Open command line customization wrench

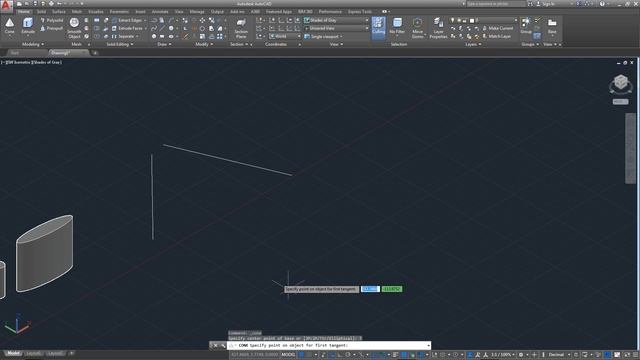[222, 345]
